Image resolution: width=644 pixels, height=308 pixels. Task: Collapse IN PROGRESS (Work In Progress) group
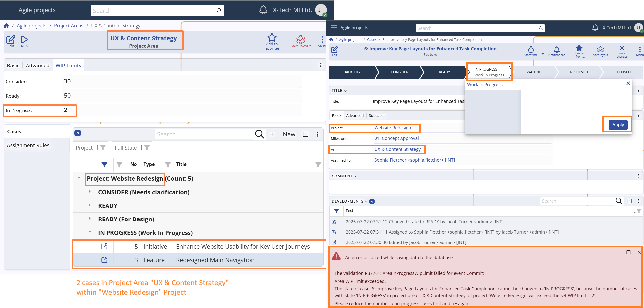tap(90, 232)
